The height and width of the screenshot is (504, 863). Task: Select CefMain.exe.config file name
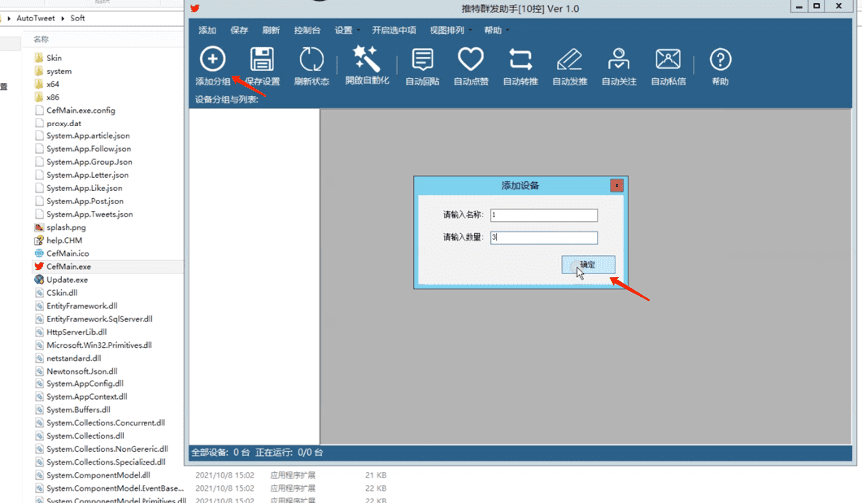tap(81, 110)
